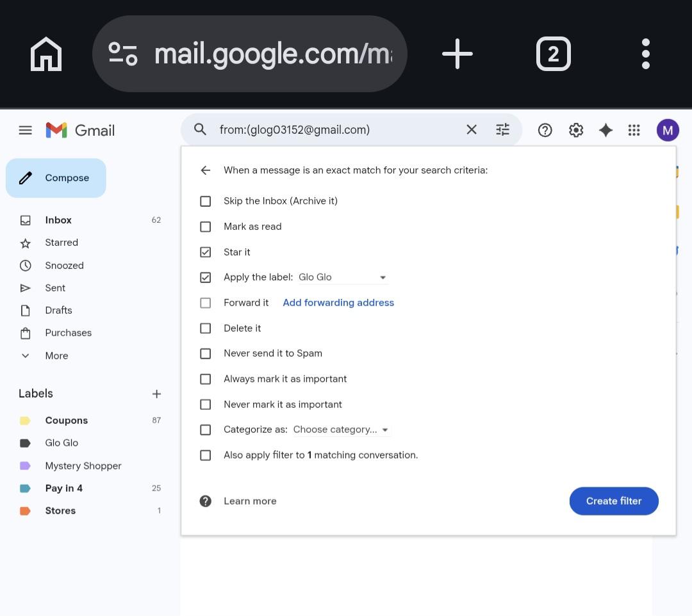Uncheck the Star it checkbox

pos(205,252)
